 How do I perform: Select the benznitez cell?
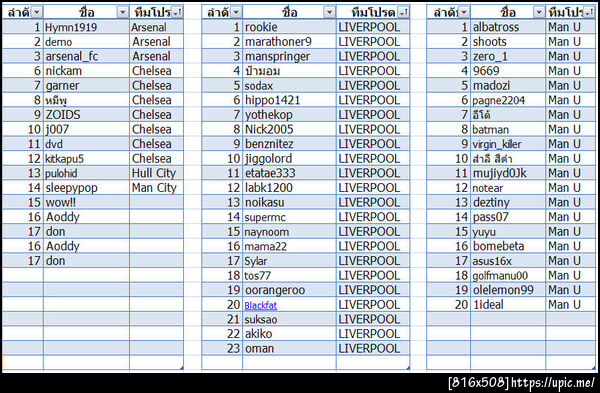point(289,144)
